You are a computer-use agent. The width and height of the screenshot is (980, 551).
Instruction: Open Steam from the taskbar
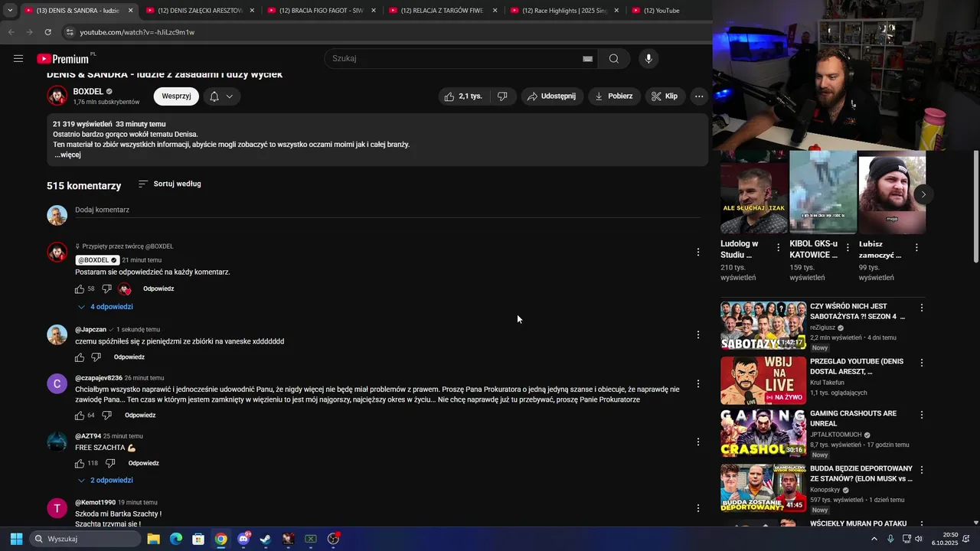[265, 539]
